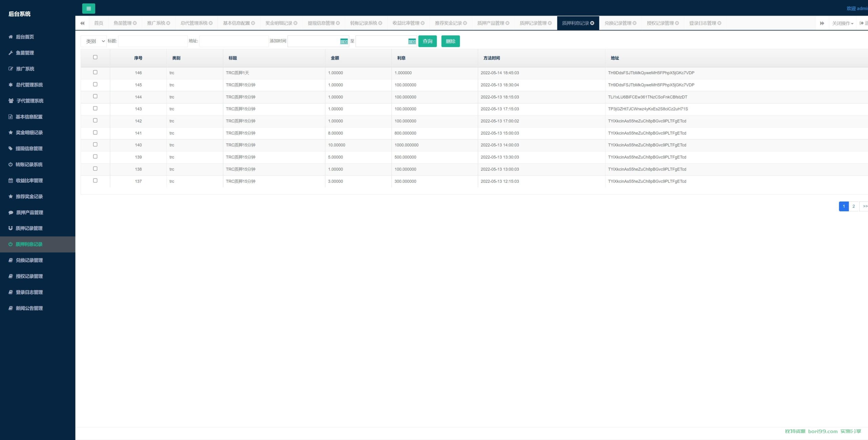Go to pagination page 2
This screenshot has height=440, width=868.
[854, 206]
